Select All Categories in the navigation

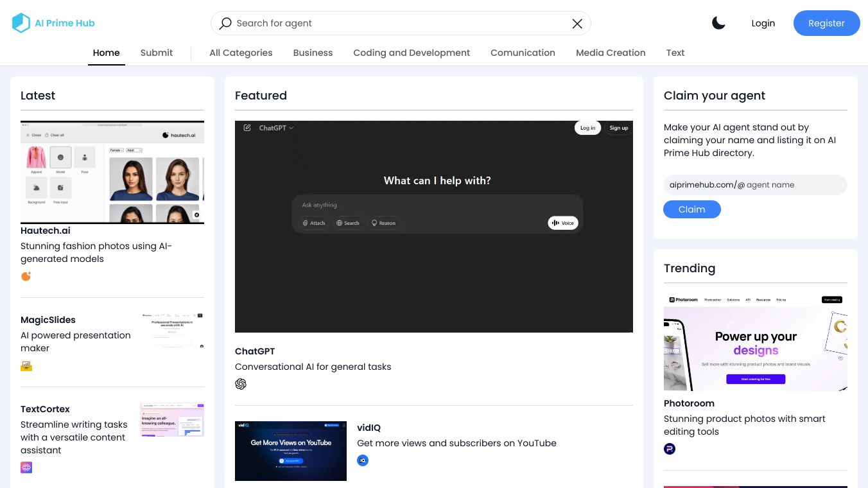(x=241, y=53)
